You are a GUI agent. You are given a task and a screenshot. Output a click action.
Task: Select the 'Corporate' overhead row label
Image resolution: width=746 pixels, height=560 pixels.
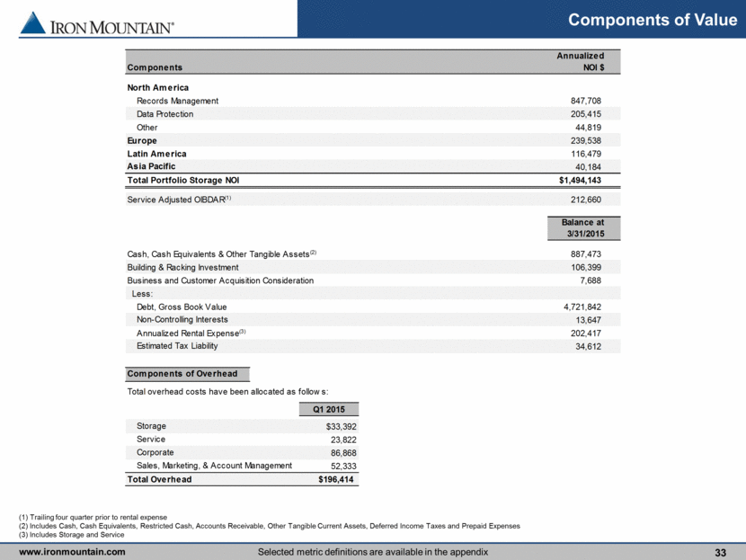(155, 452)
